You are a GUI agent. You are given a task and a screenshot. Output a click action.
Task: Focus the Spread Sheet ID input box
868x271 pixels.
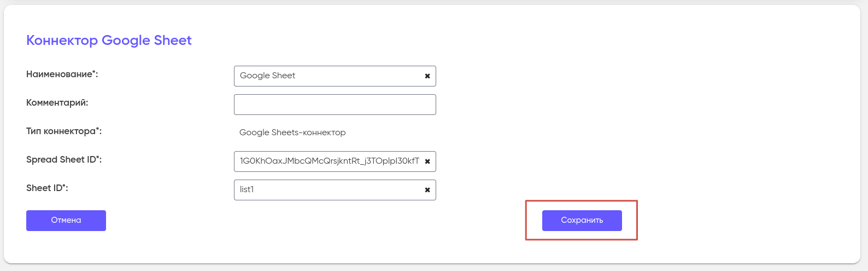pyautogui.click(x=328, y=162)
